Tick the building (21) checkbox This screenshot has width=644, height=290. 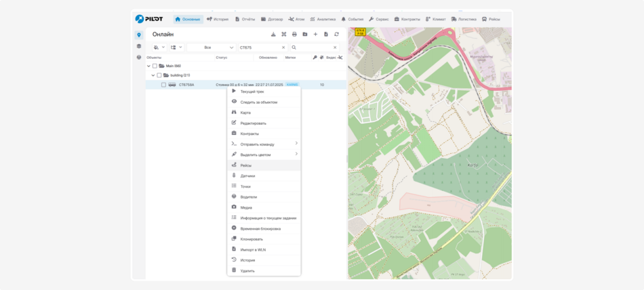point(159,75)
